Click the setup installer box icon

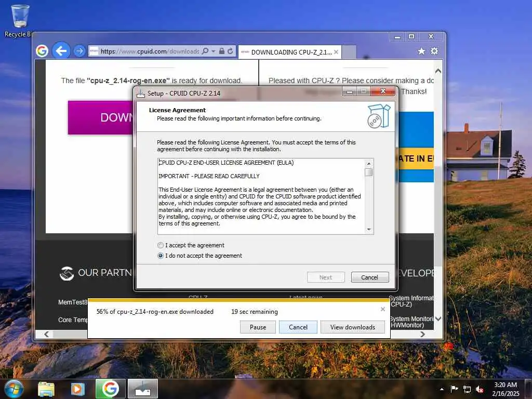point(379,116)
